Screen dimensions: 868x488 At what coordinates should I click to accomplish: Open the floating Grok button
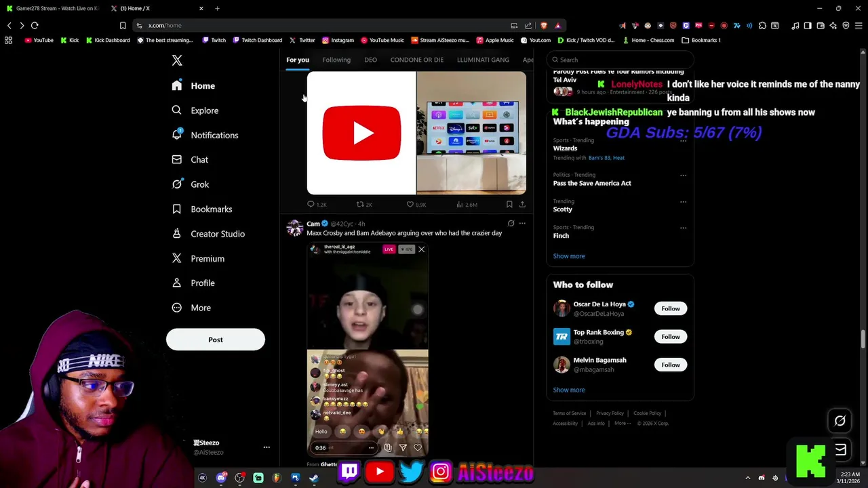coord(840,421)
